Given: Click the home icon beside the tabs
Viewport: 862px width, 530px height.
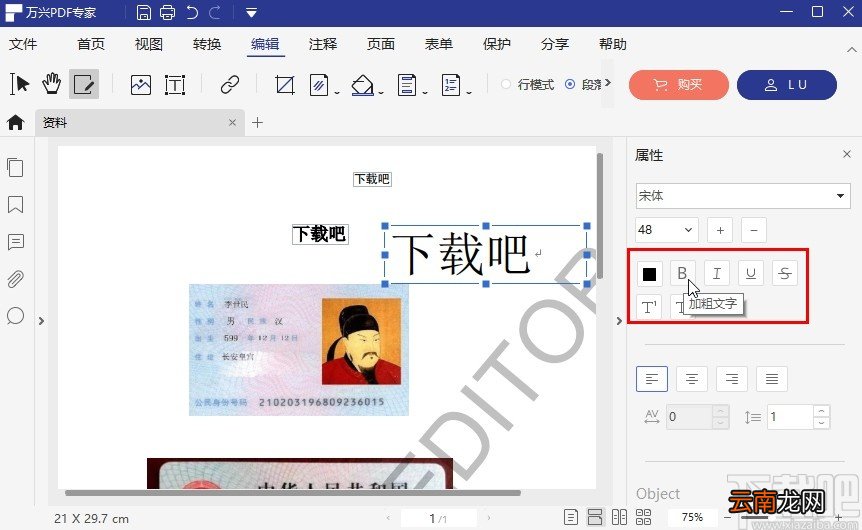Looking at the screenshot, I should pyautogui.click(x=15, y=122).
